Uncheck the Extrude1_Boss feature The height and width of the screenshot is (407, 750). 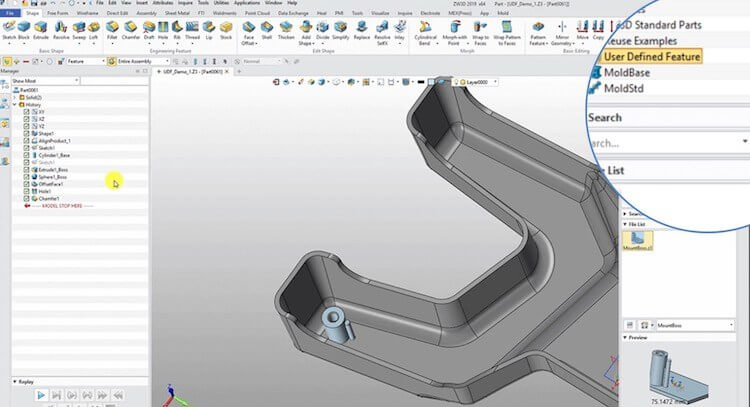pos(27,169)
